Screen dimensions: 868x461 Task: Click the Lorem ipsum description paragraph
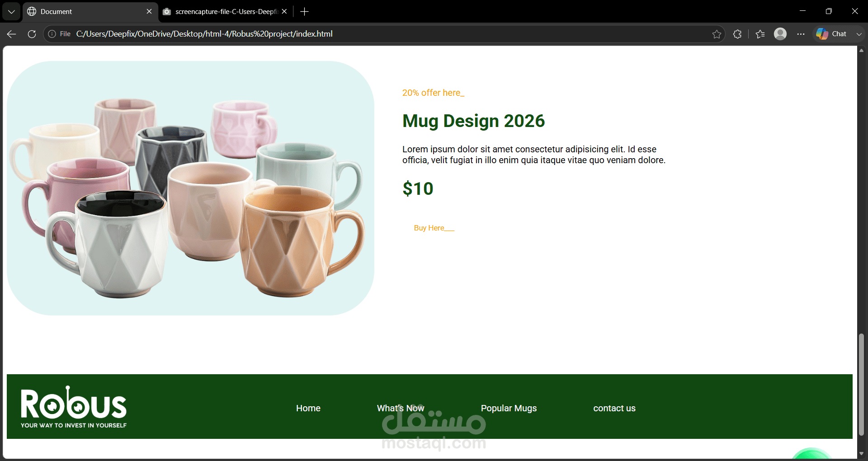point(534,155)
